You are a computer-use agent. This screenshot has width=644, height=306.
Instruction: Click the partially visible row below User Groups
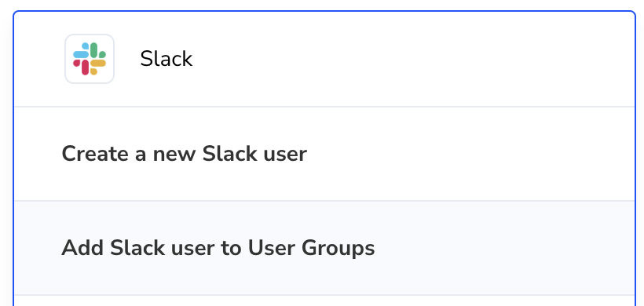tap(324, 301)
